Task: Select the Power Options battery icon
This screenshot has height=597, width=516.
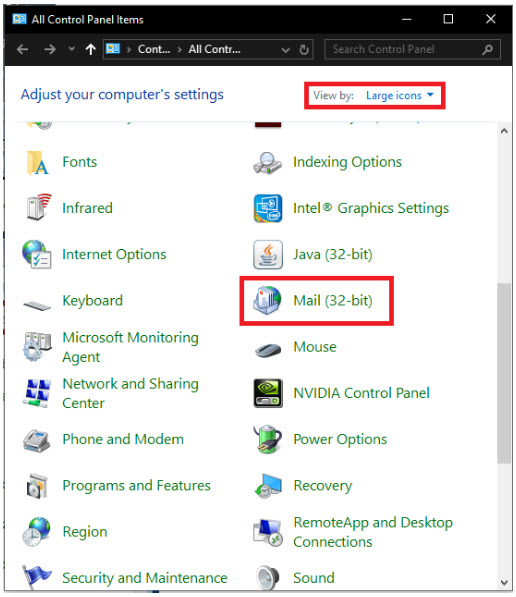Action: point(268,439)
